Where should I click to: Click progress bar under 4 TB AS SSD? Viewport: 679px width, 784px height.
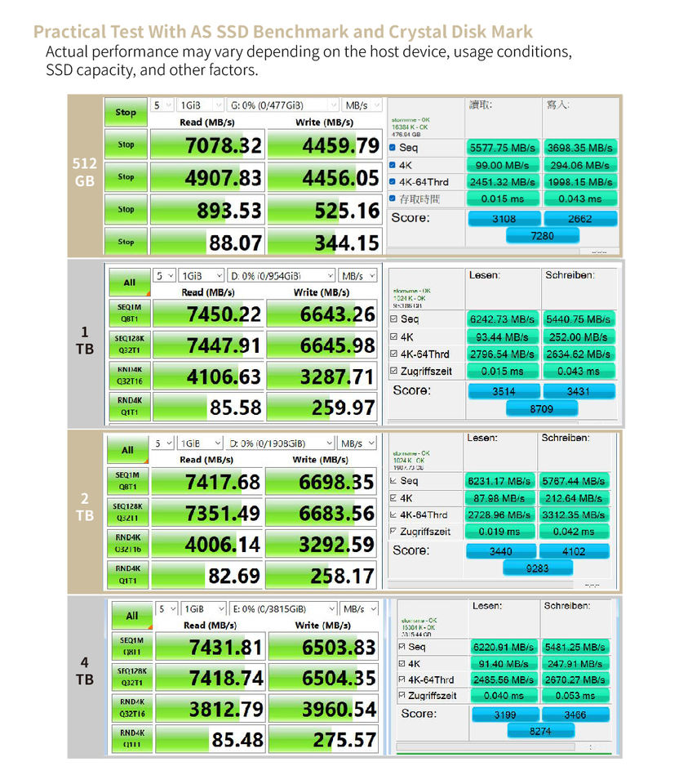(485, 746)
